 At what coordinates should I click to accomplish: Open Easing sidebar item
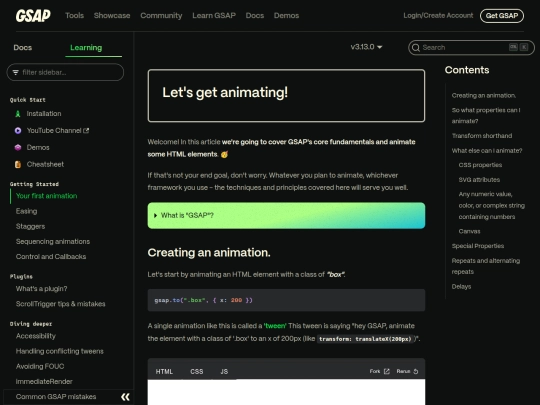coord(27,211)
